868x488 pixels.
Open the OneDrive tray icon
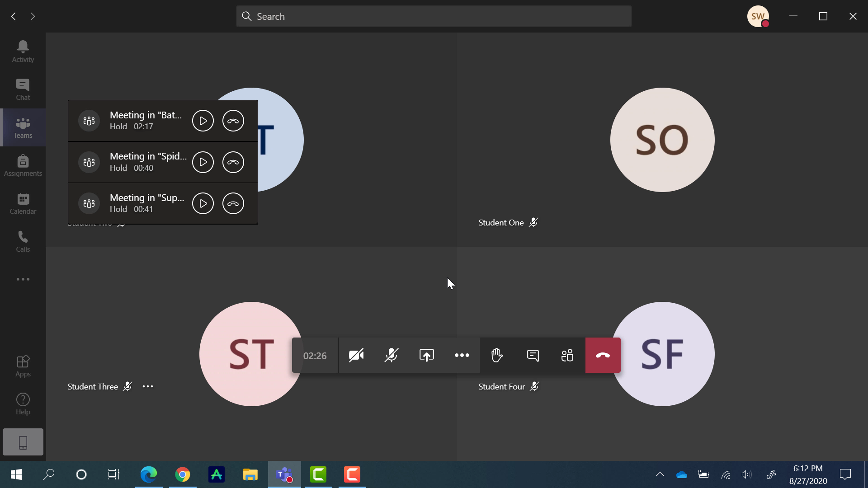682,474
